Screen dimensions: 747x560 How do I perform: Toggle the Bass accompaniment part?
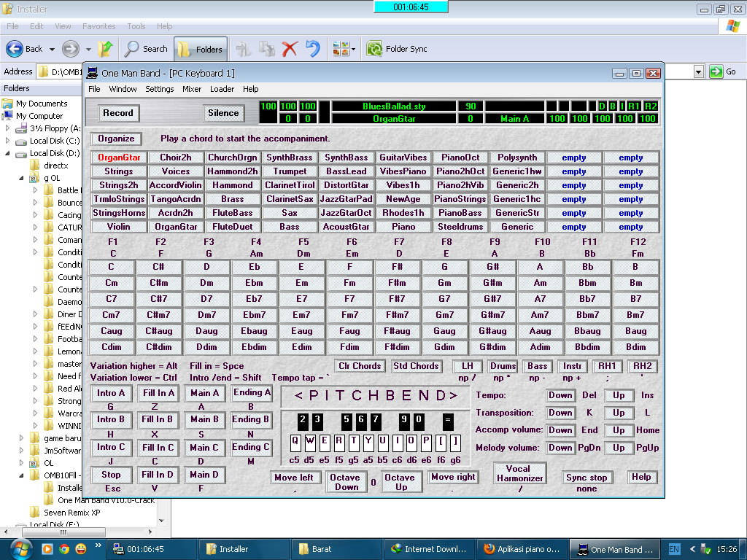click(x=538, y=366)
